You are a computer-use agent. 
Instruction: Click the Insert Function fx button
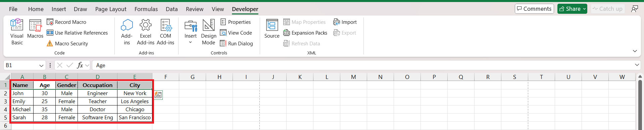[x=80, y=65]
